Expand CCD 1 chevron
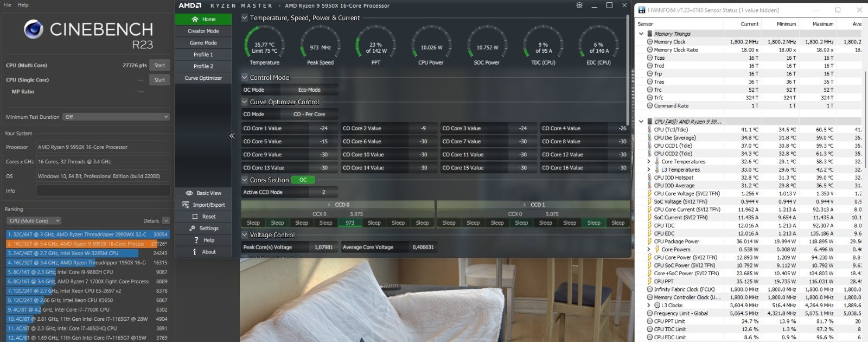 click(525, 205)
